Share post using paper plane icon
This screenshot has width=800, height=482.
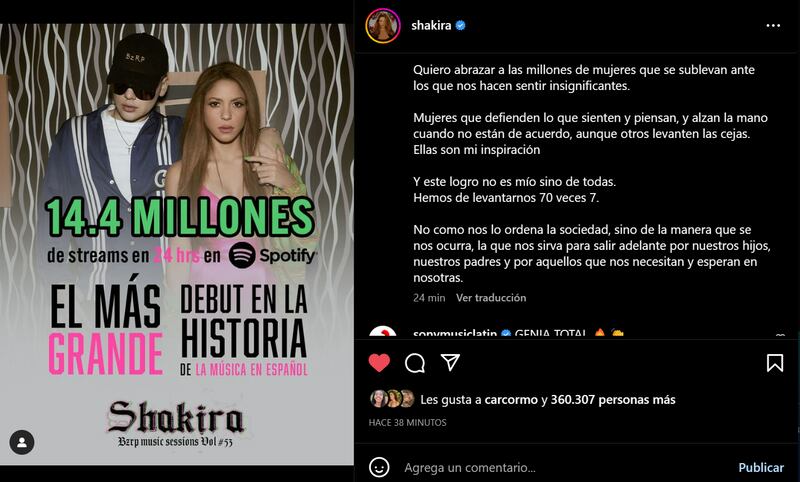450,362
